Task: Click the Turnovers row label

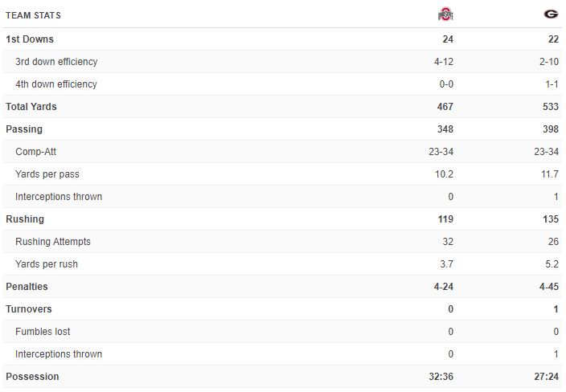Action: click(28, 309)
